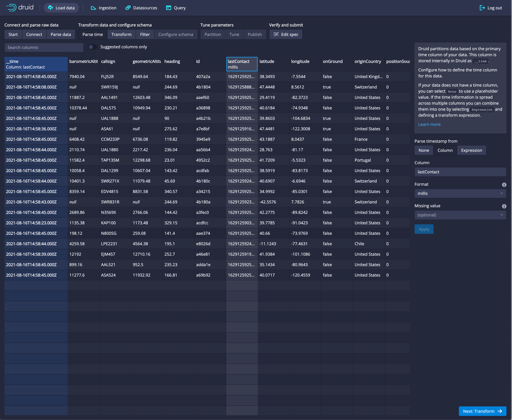
Task: Open the Query view
Action: pos(176,8)
